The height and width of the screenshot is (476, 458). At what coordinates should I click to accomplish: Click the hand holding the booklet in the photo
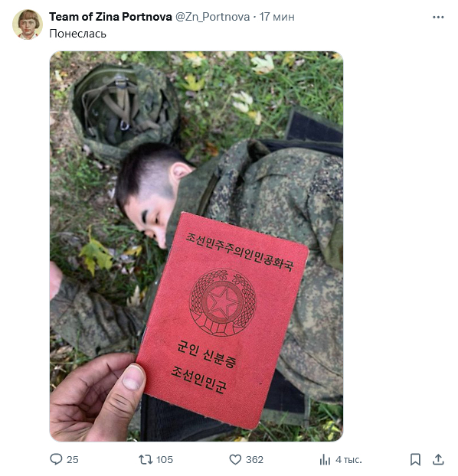click(97, 398)
